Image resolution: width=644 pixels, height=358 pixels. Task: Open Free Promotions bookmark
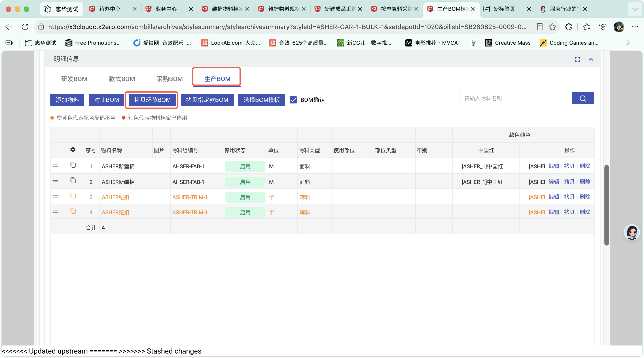tap(93, 43)
